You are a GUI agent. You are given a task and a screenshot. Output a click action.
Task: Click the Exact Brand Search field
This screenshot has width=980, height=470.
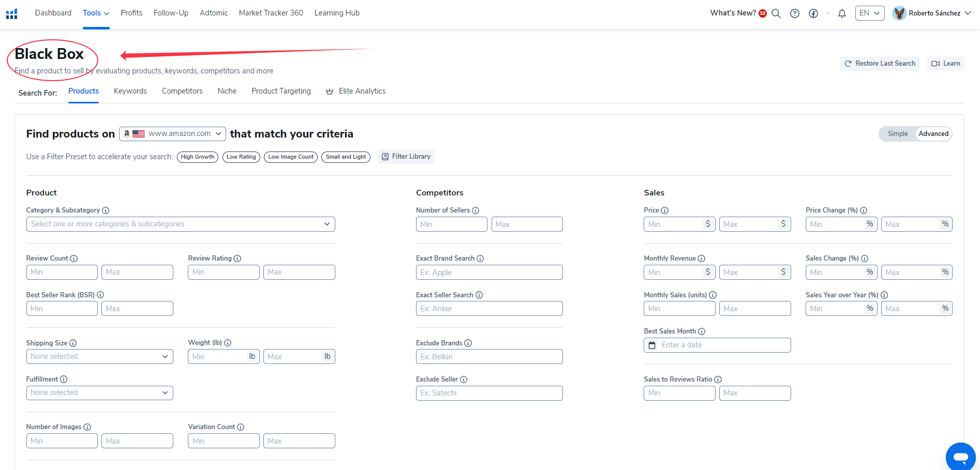pyautogui.click(x=489, y=272)
